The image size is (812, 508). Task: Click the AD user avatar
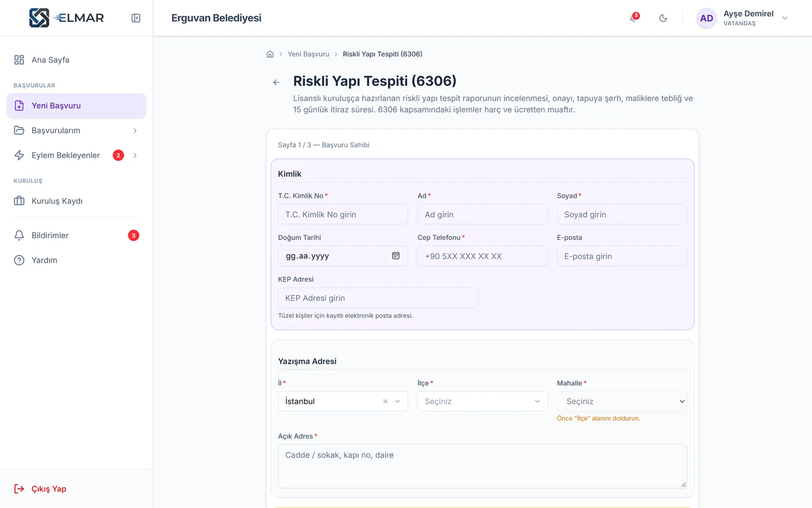point(707,18)
